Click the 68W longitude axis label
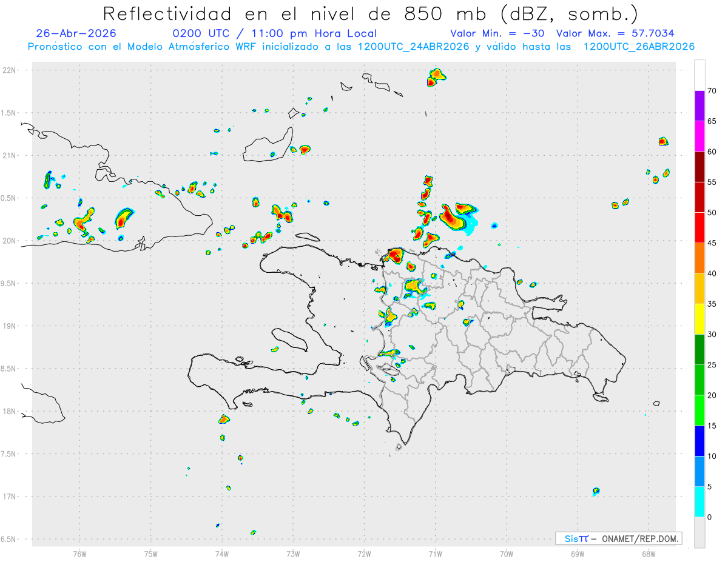Viewport: 728px width, 562px height. pyautogui.click(x=649, y=553)
